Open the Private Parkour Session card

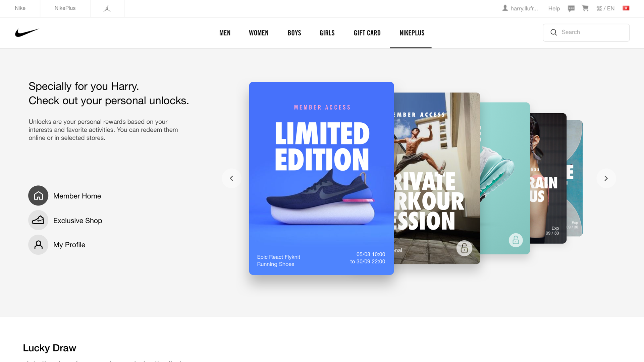point(437,178)
